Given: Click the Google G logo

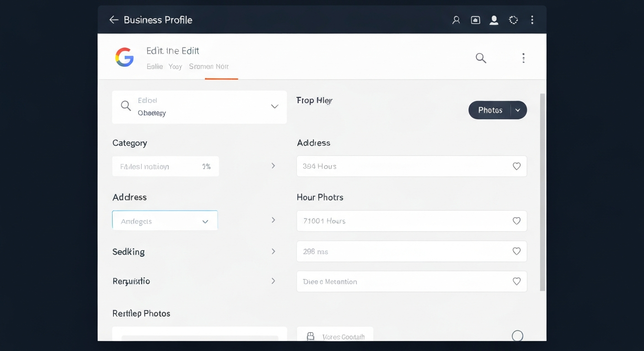Looking at the screenshot, I should 124,58.
